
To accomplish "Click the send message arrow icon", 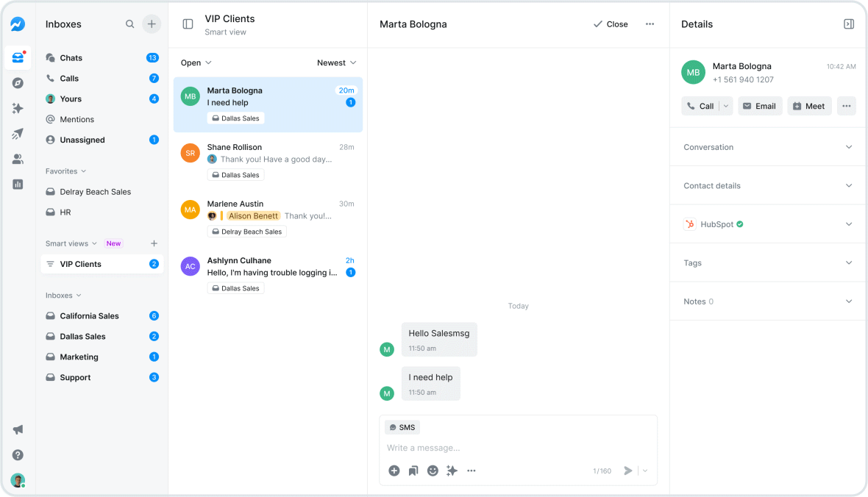I will [628, 471].
